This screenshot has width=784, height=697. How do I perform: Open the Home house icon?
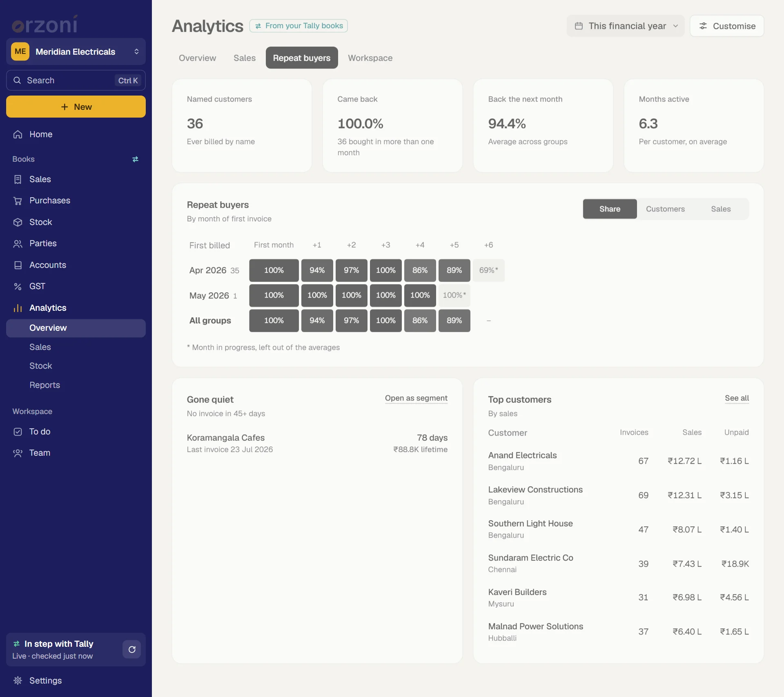pos(18,134)
